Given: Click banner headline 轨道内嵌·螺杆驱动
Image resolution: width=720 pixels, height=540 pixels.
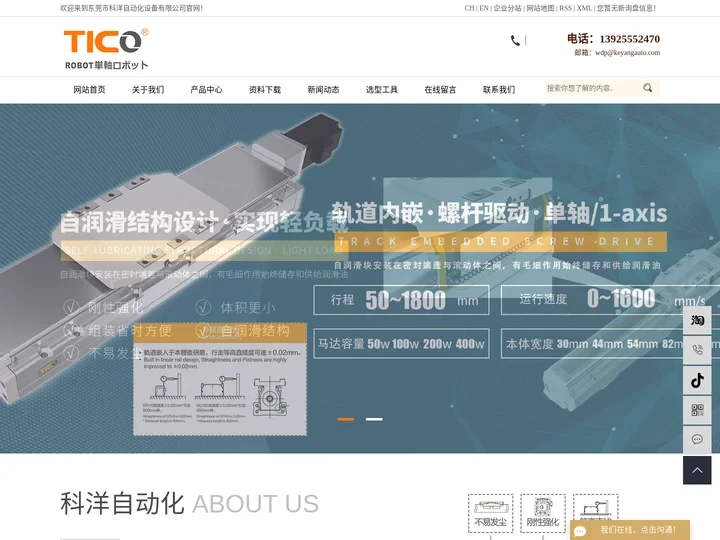Looking at the screenshot, I should click(500, 213).
